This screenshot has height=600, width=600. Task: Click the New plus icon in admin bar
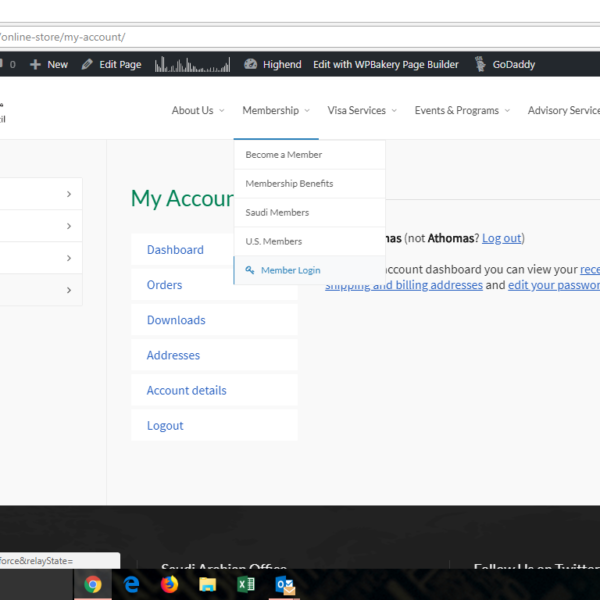(x=36, y=64)
